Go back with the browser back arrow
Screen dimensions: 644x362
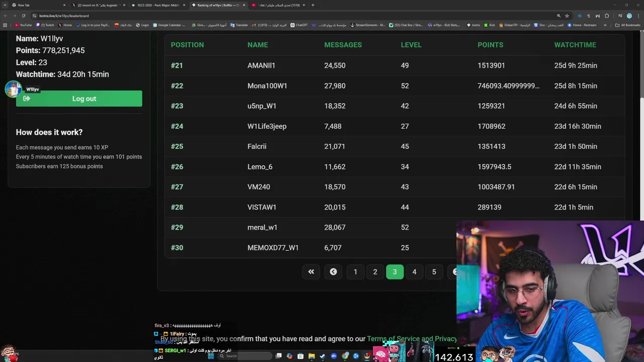click(6, 16)
